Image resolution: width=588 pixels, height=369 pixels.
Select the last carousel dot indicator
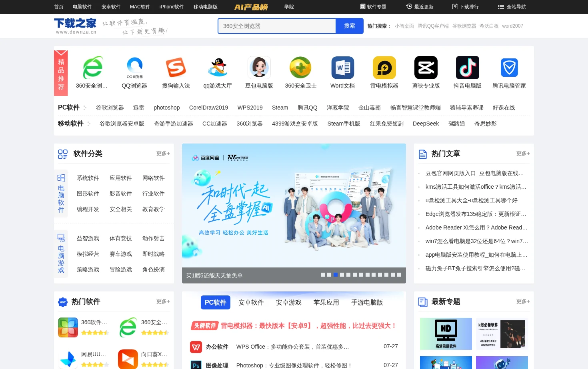pyautogui.click(x=399, y=275)
